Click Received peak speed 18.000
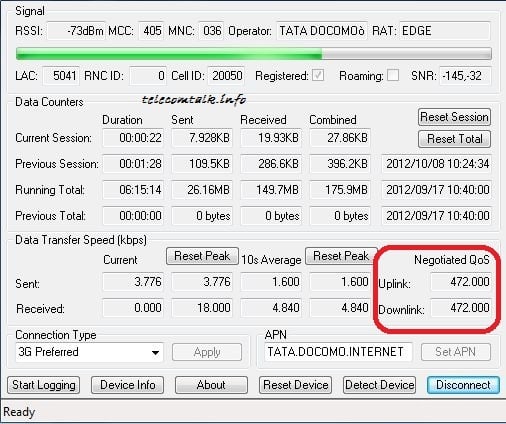Image resolution: width=506 pixels, height=424 pixels. 202,308
